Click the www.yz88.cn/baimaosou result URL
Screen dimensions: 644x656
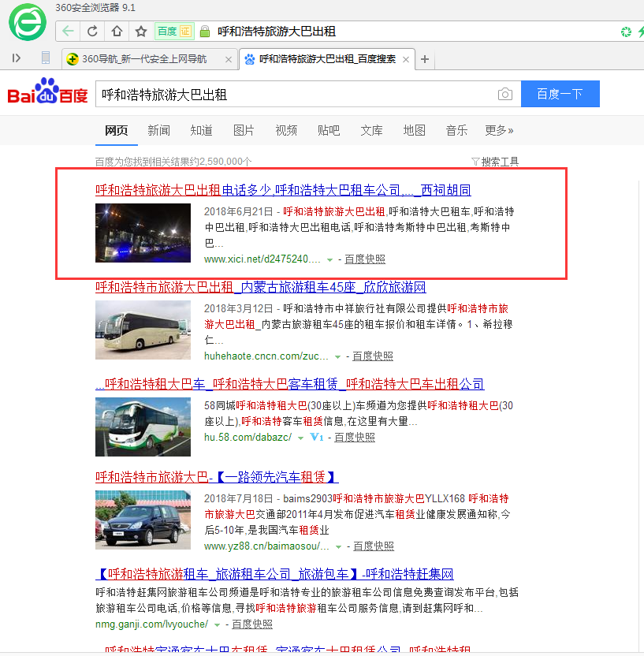coord(266,546)
